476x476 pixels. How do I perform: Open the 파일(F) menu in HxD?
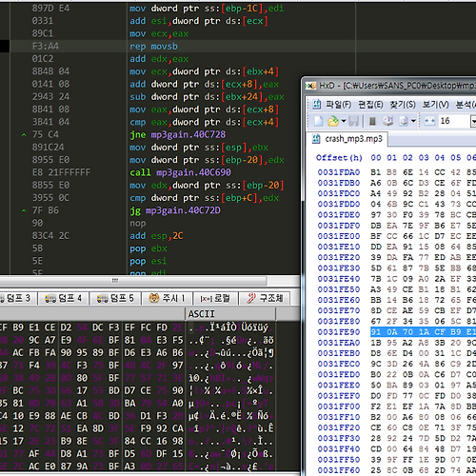point(339,105)
